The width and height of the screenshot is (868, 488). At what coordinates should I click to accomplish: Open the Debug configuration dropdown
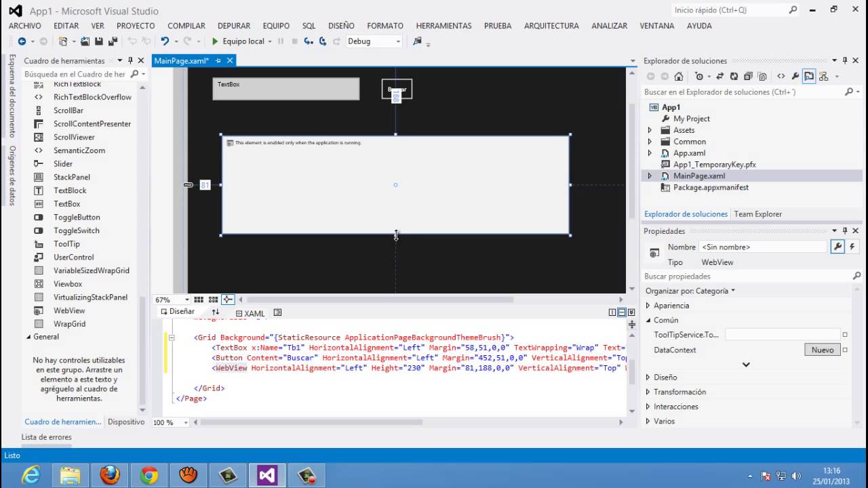pyautogui.click(x=397, y=41)
